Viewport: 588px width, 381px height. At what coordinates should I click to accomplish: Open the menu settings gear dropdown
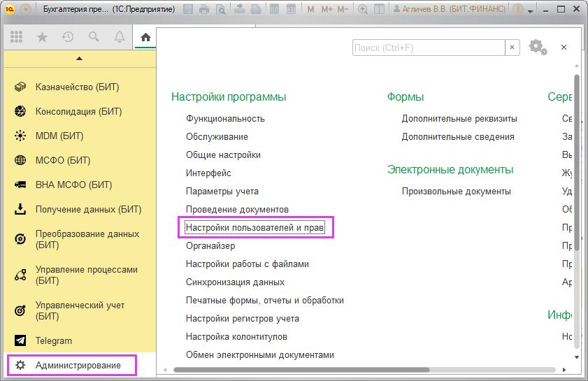point(537,47)
